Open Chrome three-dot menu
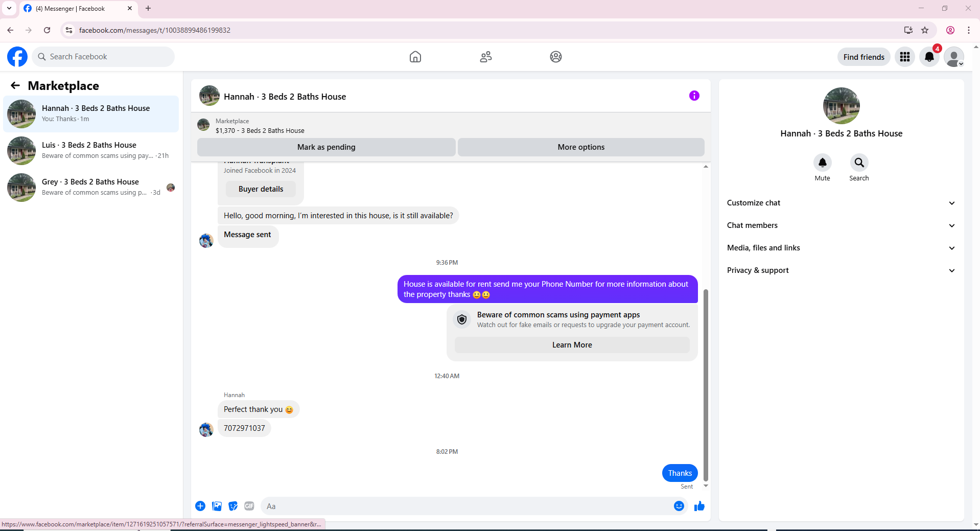Screen dimensions: 980x531 click(969, 30)
